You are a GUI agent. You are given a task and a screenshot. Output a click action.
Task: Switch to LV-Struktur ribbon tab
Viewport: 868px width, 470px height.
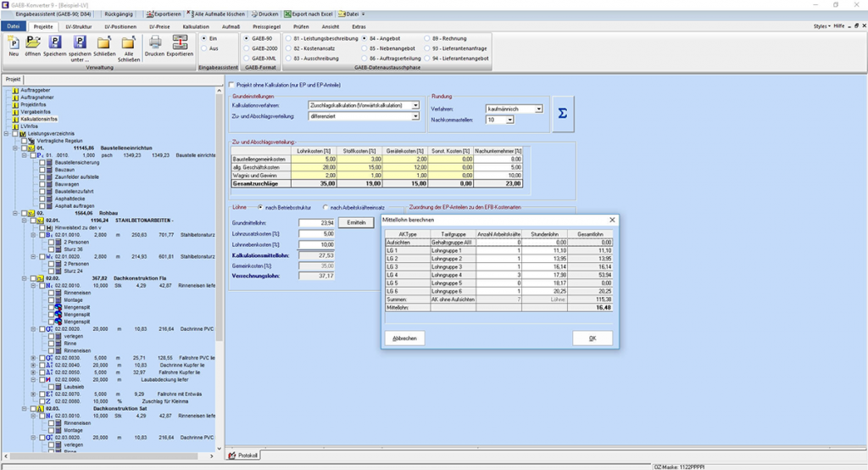pos(79,26)
